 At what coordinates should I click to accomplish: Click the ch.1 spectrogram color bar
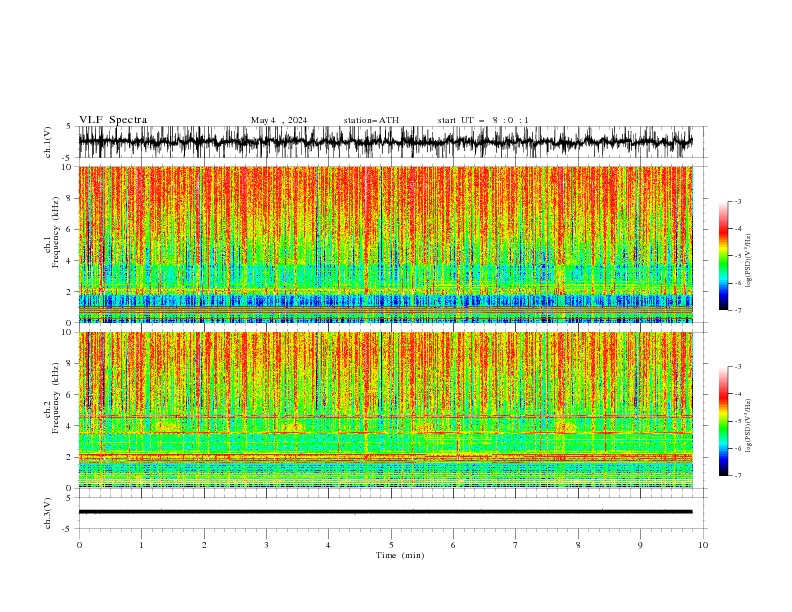pos(723,256)
